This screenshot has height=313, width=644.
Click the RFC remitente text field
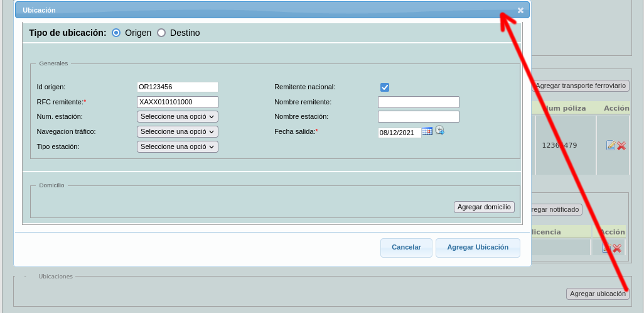178,102
